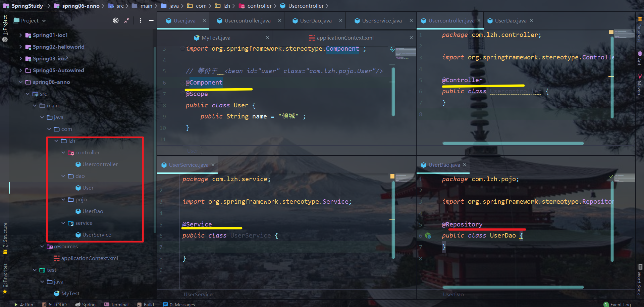Click @Service annotation in UserService.java
This screenshot has width=644, height=307.
(197, 224)
